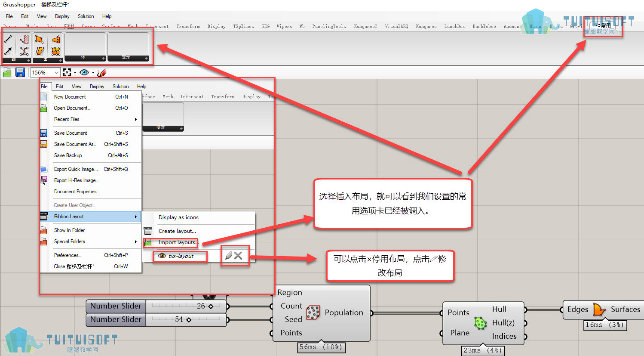Expand the 体 ribbon panel
The width and height of the screenshot is (644, 356).
click(103, 59)
